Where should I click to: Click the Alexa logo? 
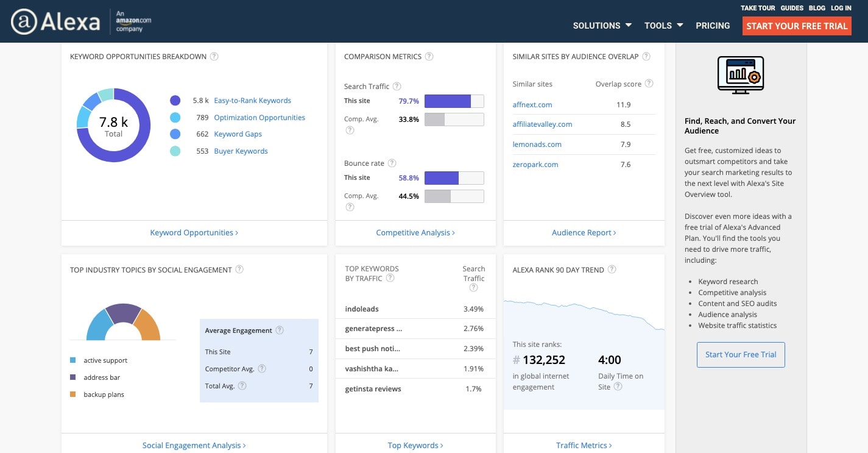tap(55, 23)
